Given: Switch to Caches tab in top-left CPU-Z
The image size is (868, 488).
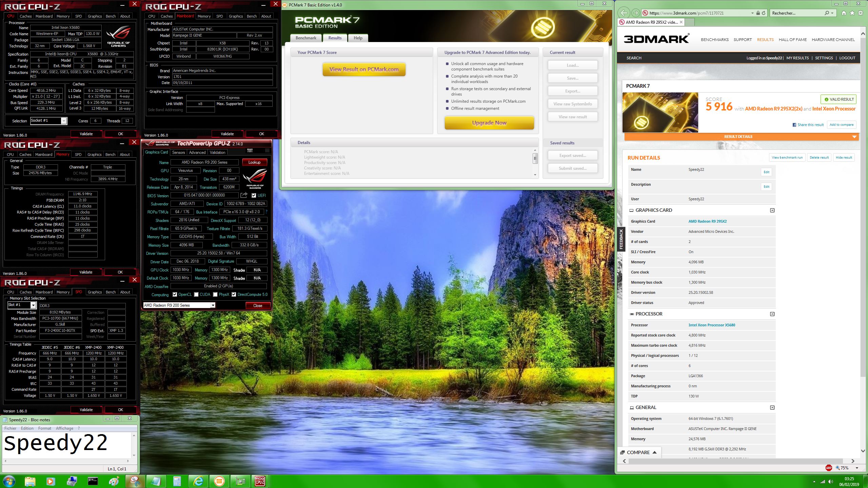Looking at the screenshot, I should (x=25, y=16).
